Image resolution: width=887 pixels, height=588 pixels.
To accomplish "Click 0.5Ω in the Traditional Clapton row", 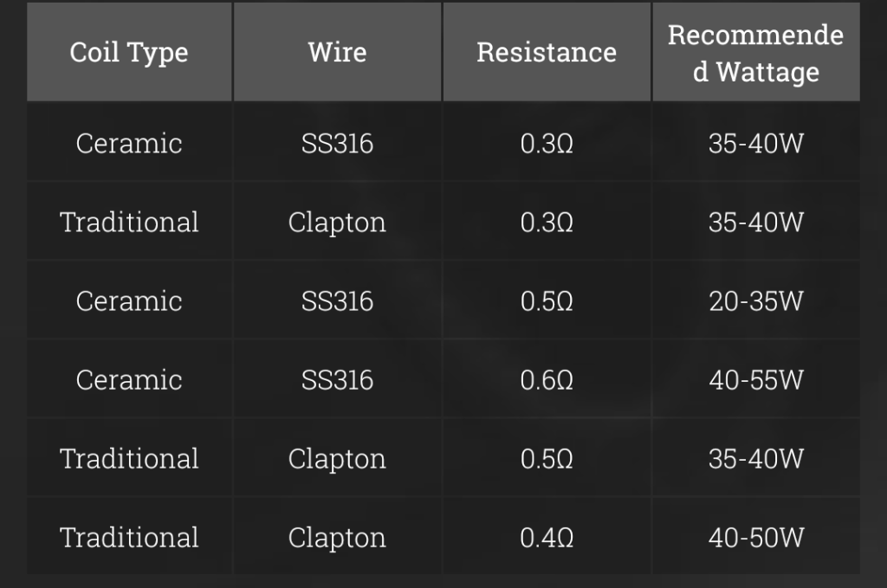I will (x=547, y=458).
